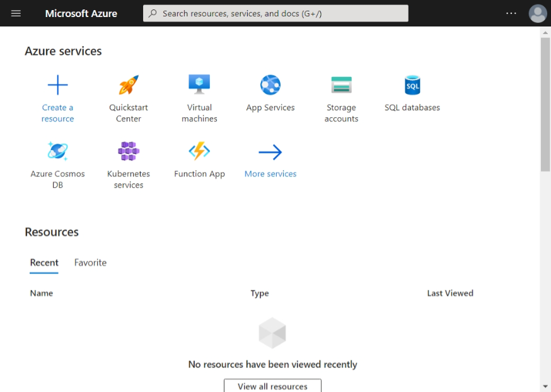The height and width of the screenshot is (392, 551).
Task: Open Storage accounts icon
Action: pos(341,84)
